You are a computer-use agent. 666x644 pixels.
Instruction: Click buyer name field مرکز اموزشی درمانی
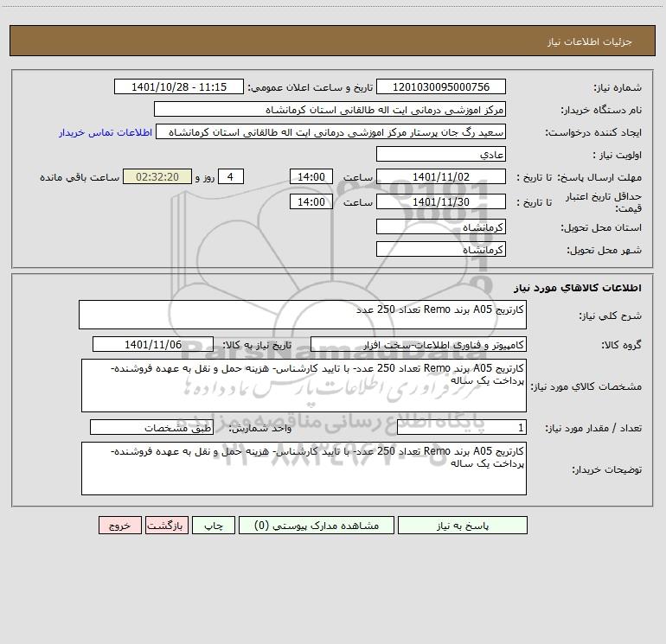tap(330, 109)
